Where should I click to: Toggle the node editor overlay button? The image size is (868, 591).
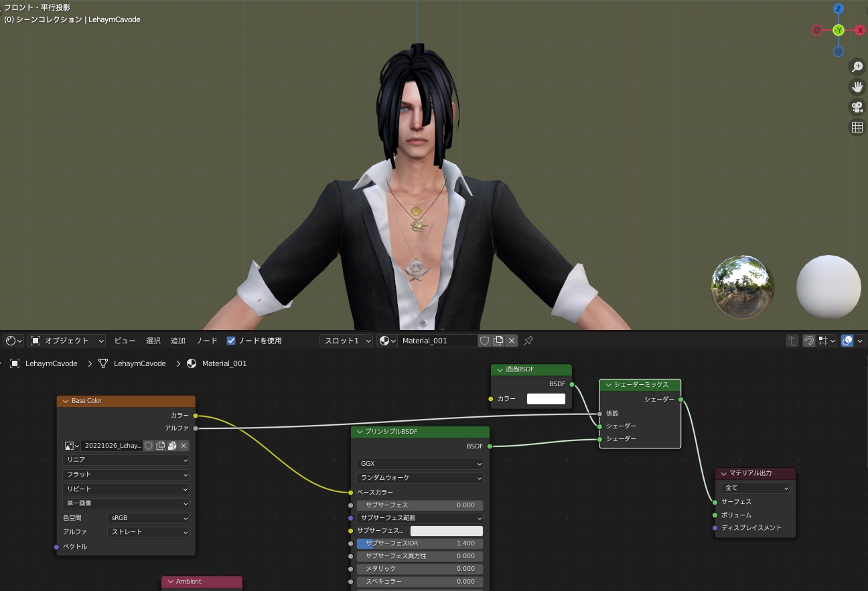click(847, 341)
